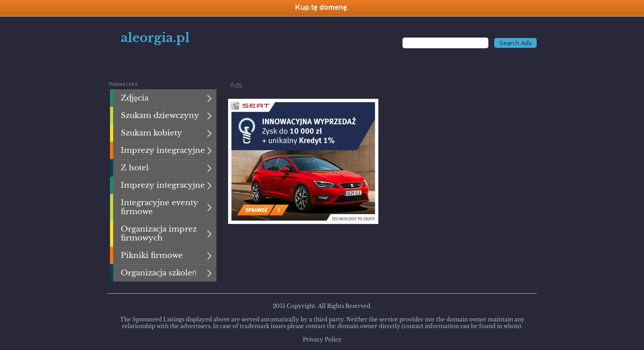
Task: Open the Privacy Policy link
Action: click(322, 340)
